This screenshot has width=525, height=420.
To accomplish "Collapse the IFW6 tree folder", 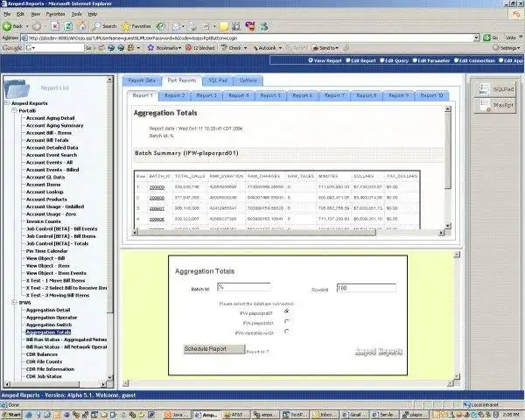I will click(14, 302).
